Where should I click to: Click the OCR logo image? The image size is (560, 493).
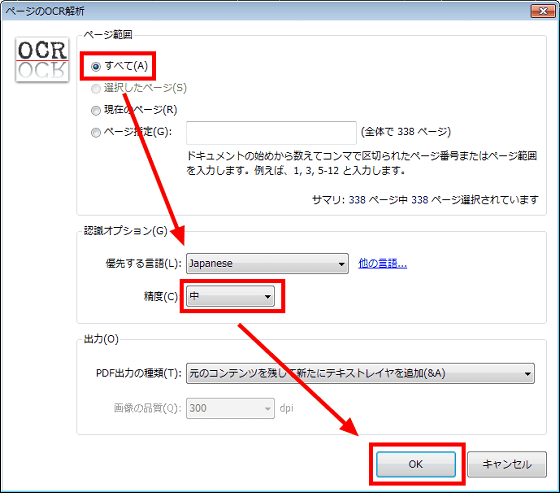(42, 60)
